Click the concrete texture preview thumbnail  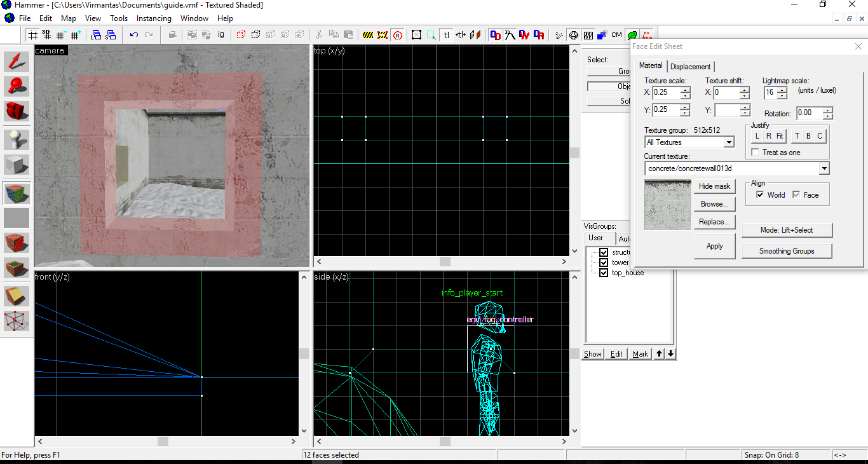click(667, 205)
